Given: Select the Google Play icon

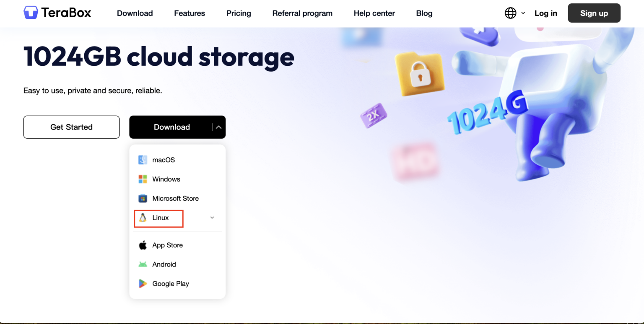Looking at the screenshot, I should point(143,284).
